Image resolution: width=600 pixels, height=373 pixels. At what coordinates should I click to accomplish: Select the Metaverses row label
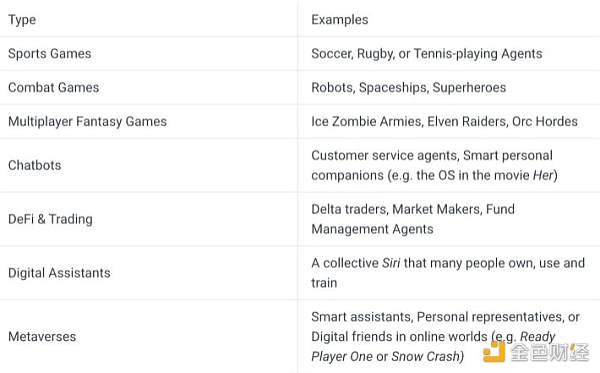pos(42,337)
